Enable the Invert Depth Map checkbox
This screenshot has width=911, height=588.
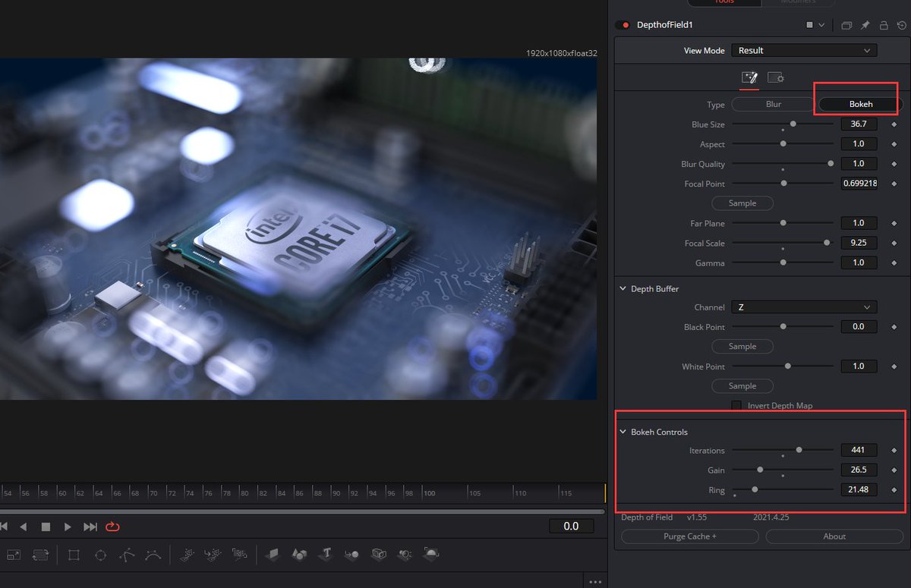(x=736, y=406)
